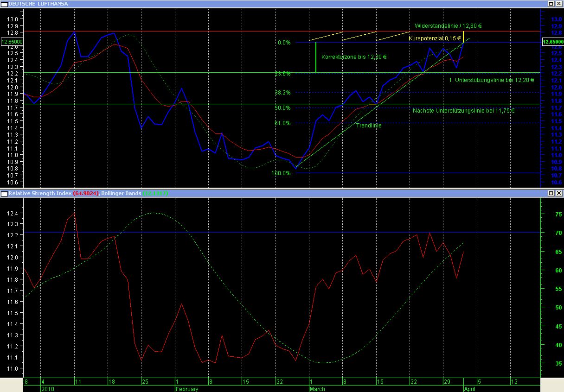Click the Relative Strength Index title label
This screenshot has height=392, width=564.
pyautogui.click(x=39, y=193)
